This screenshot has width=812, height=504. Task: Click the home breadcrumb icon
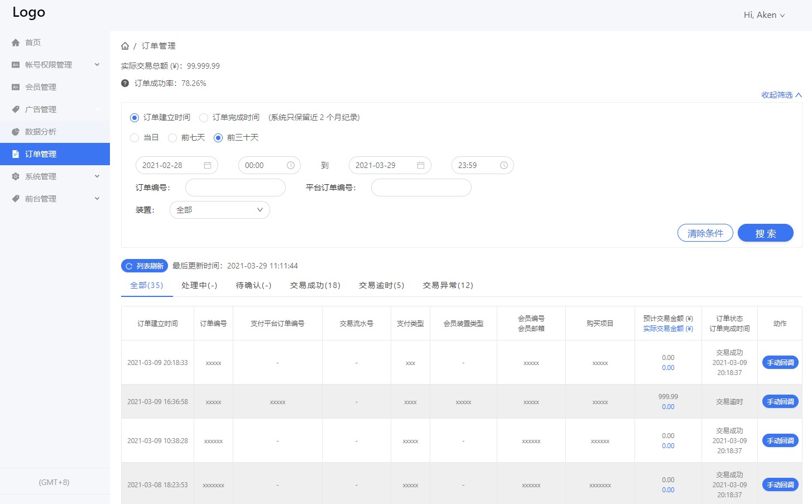point(125,46)
